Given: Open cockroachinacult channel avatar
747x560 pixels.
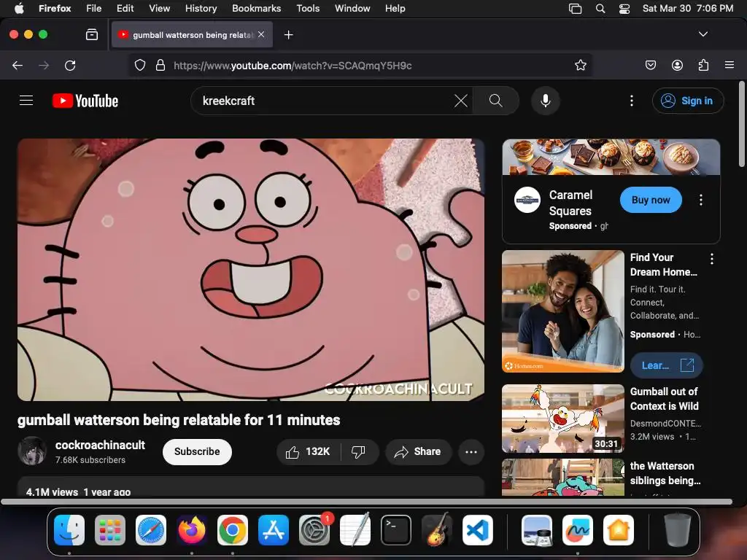Looking at the screenshot, I should pyautogui.click(x=32, y=451).
